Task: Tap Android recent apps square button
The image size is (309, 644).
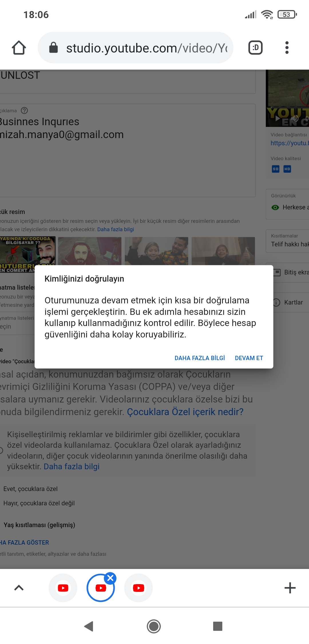Action: (218, 626)
